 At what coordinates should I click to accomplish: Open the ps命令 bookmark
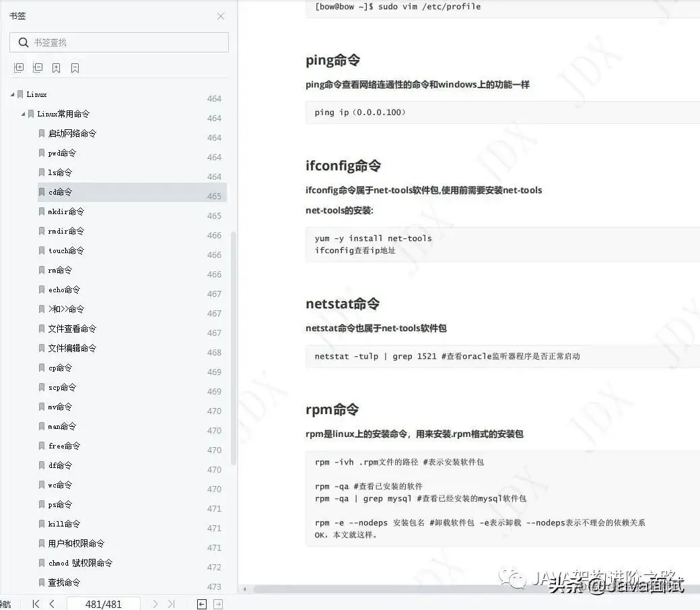tap(60, 504)
